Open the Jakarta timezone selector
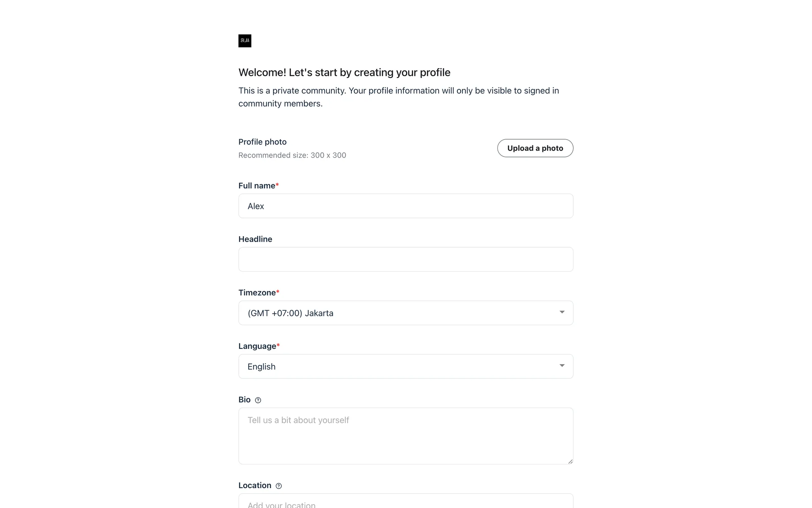The height and width of the screenshot is (508, 812). [398, 313]
